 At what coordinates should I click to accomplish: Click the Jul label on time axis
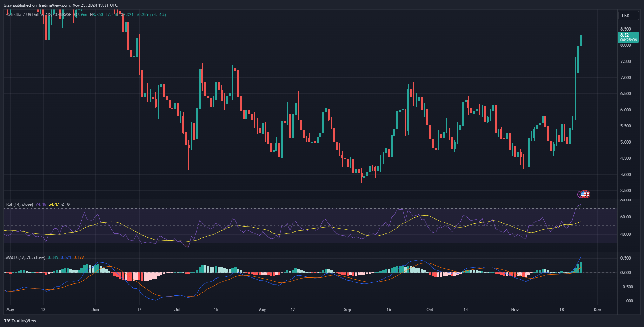pos(178,310)
